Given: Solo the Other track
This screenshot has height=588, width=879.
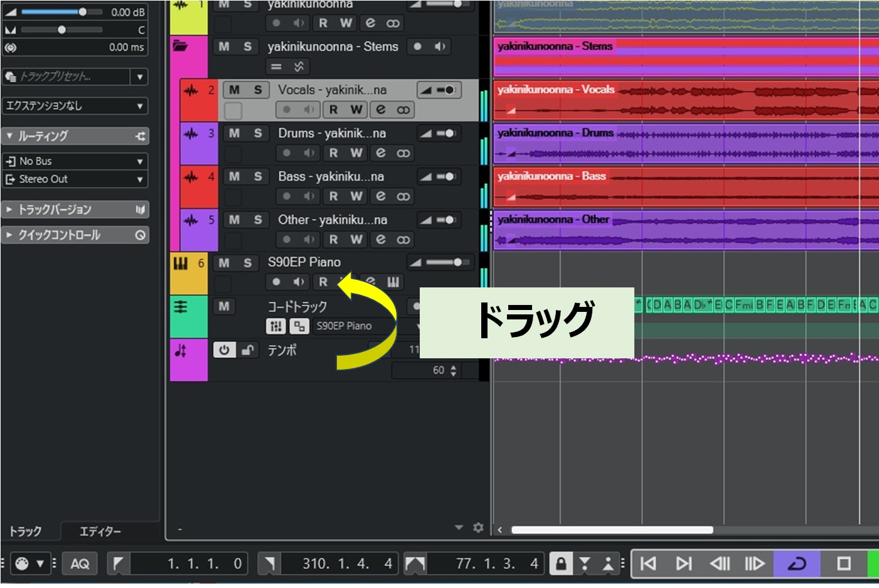Looking at the screenshot, I should point(257,220).
